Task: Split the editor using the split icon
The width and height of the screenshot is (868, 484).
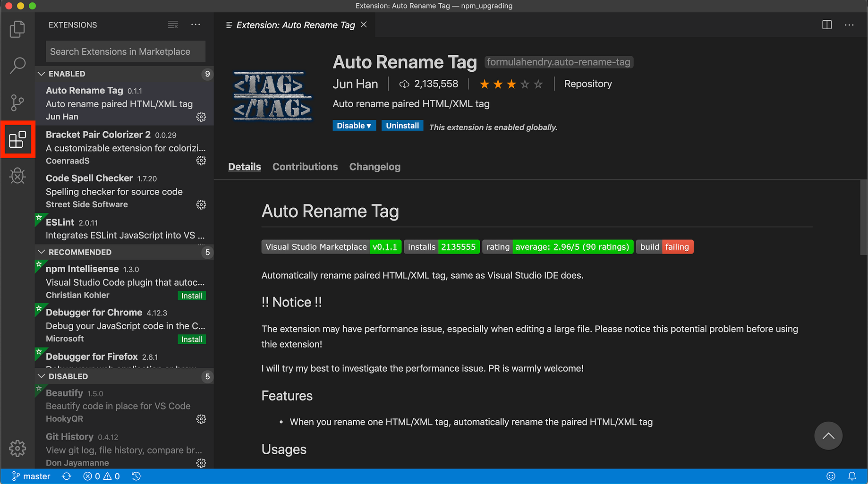Action: point(827,25)
